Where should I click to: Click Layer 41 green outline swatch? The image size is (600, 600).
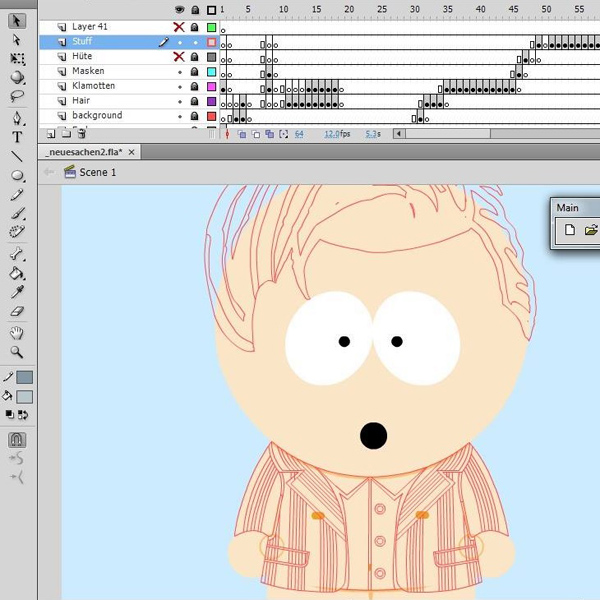[211, 28]
